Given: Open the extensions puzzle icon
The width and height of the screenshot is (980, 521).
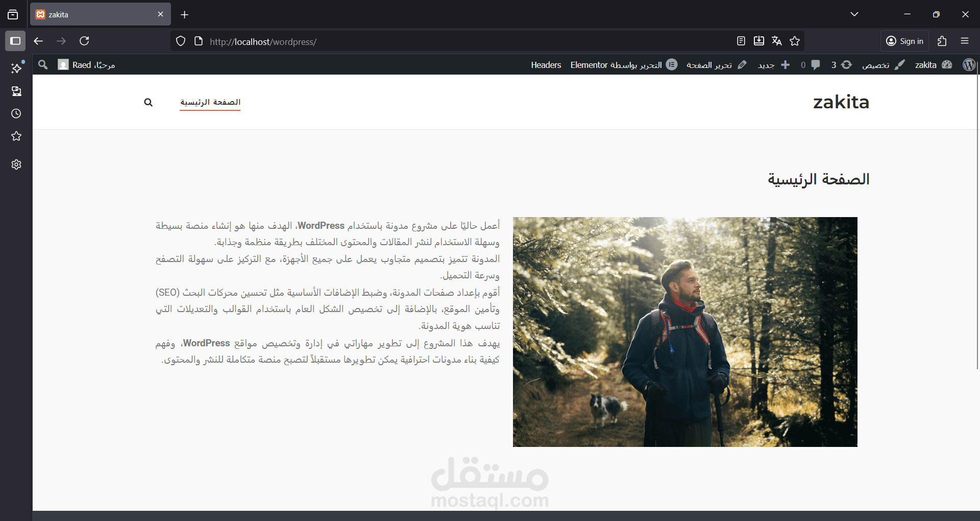Looking at the screenshot, I should [942, 41].
